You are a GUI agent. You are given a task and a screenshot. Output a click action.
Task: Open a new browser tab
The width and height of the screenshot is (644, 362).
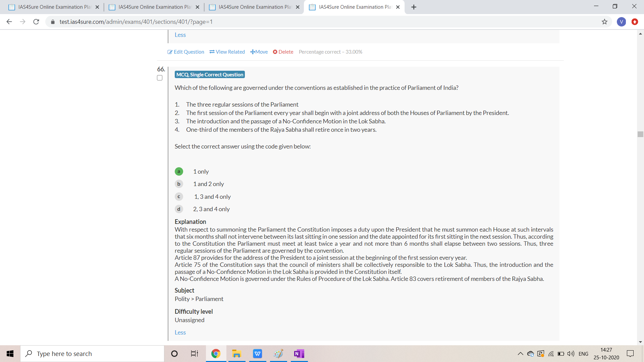click(414, 7)
